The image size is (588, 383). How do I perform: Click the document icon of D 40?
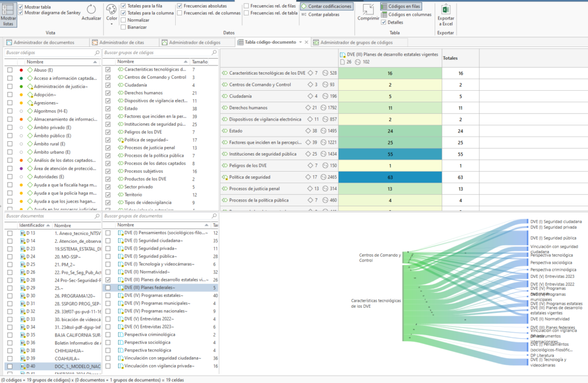22,366
